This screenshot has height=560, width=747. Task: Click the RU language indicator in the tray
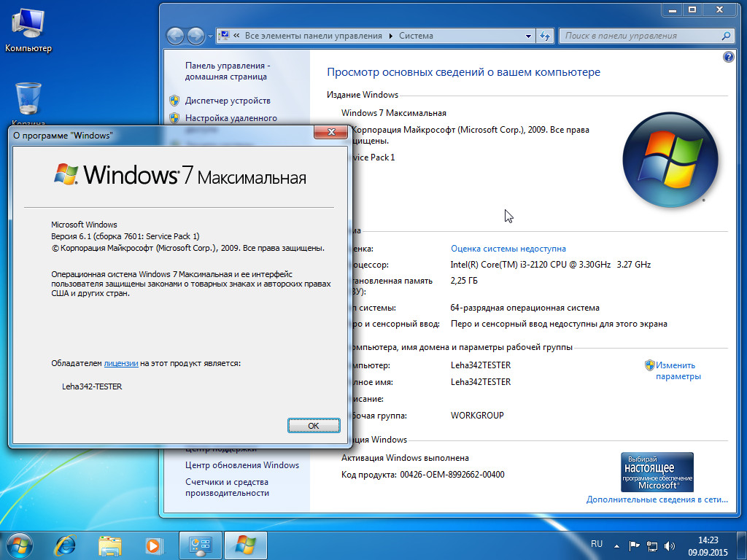[596, 544]
